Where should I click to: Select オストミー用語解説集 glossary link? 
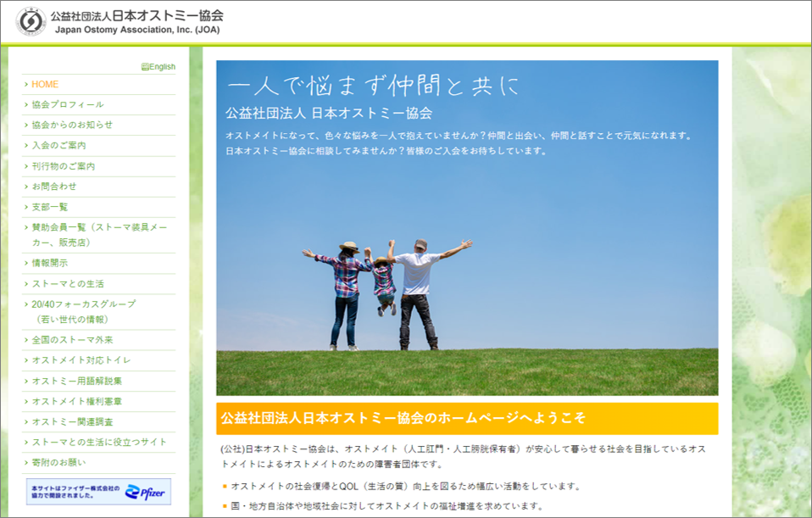click(x=77, y=381)
